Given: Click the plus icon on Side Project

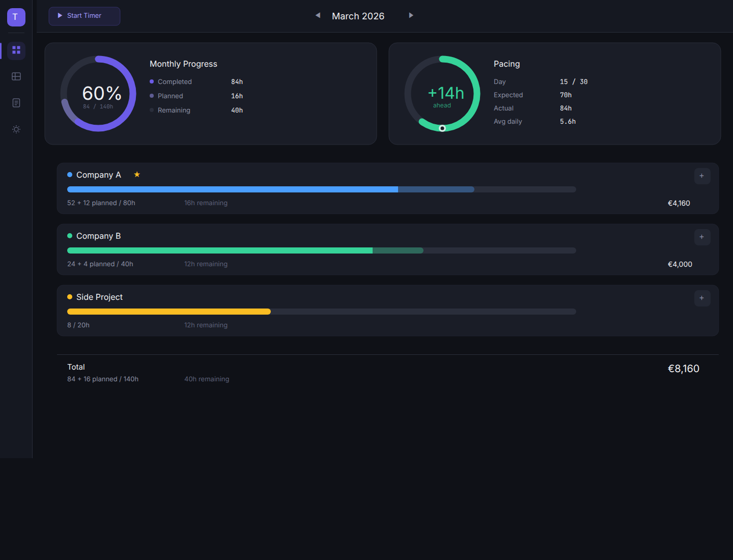Looking at the screenshot, I should click(x=702, y=298).
